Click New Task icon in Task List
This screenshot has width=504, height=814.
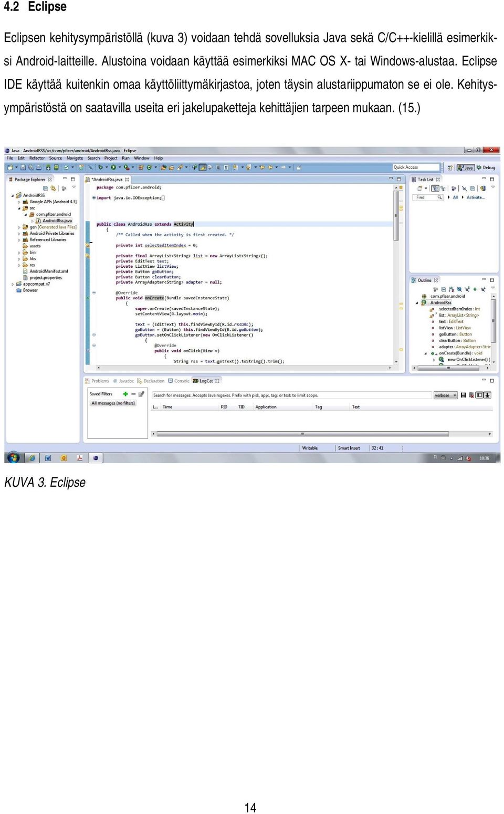[x=420, y=189]
